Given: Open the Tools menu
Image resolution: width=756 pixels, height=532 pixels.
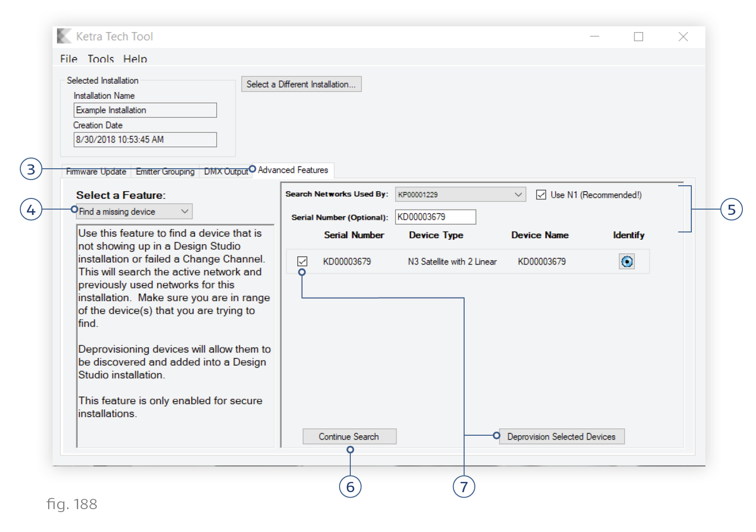Looking at the screenshot, I should click(x=100, y=59).
